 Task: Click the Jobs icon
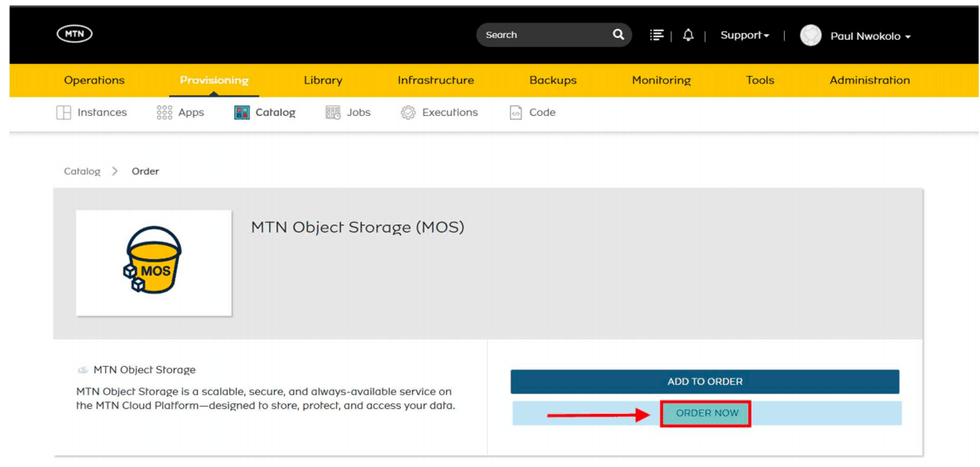click(x=333, y=113)
